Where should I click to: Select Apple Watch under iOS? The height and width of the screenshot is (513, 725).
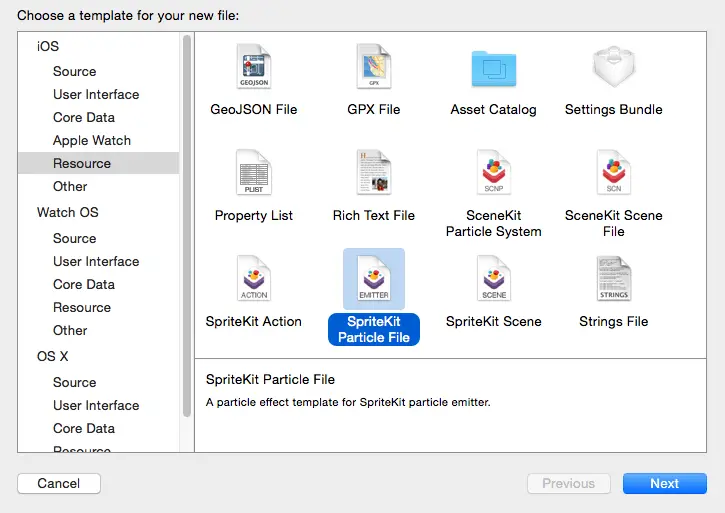point(92,140)
